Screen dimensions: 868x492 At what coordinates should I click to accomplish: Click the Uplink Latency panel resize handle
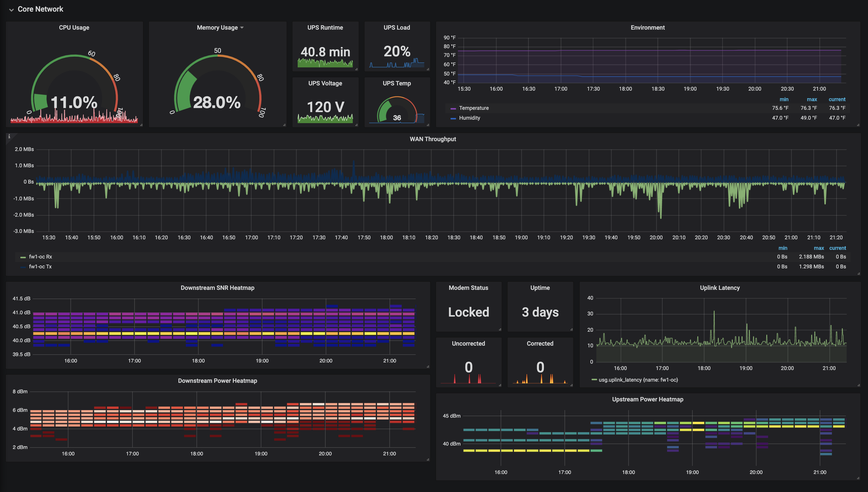pyautogui.click(x=858, y=385)
